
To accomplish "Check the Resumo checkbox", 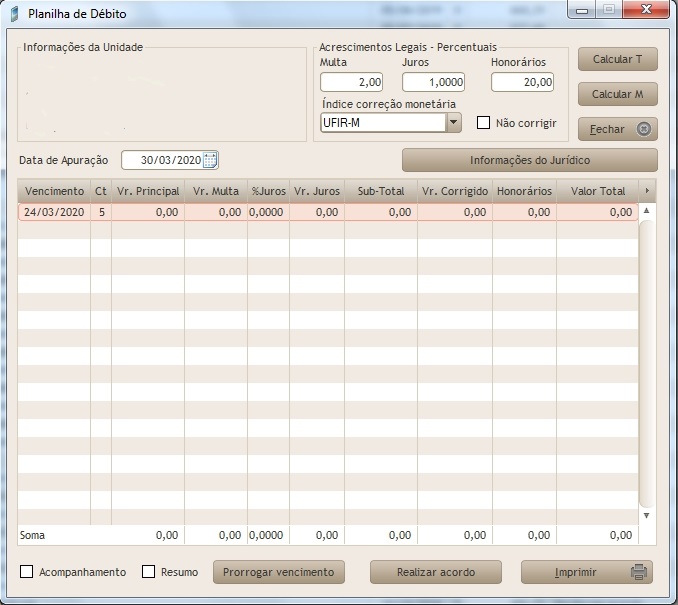I will pyautogui.click(x=149, y=572).
